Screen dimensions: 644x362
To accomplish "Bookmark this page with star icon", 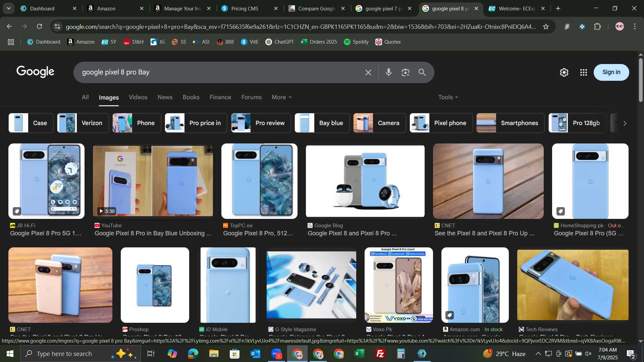I will tap(546, 26).
